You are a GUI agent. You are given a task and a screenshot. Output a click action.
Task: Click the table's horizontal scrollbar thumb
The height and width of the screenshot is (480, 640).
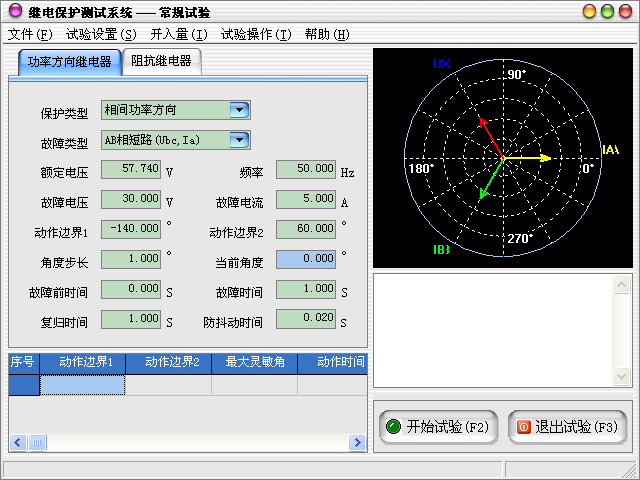(37, 442)
